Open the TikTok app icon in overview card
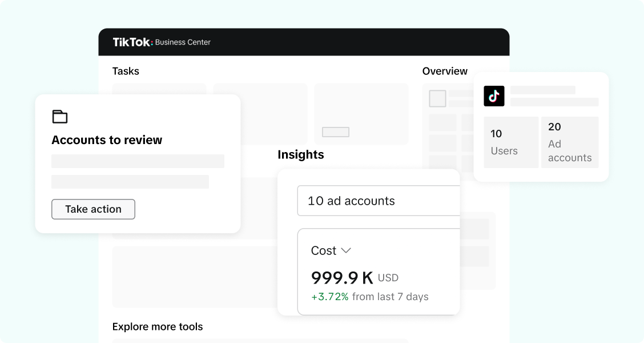Image resolution: width=644 pixels, height=343 pixels. [x=494, y=96]
